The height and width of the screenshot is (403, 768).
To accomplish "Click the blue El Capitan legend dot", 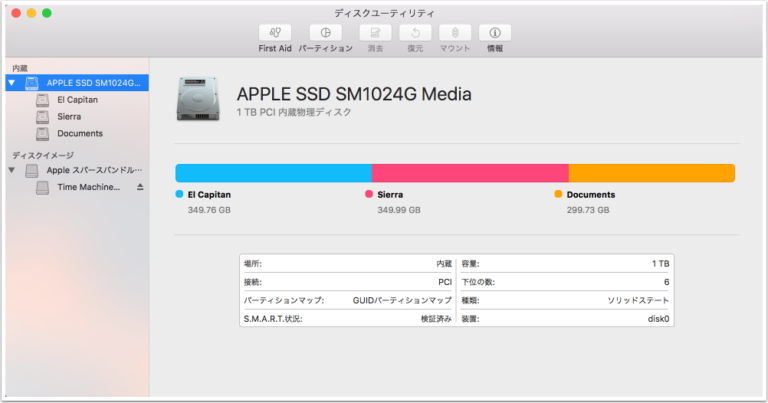I will pos(179,194).
